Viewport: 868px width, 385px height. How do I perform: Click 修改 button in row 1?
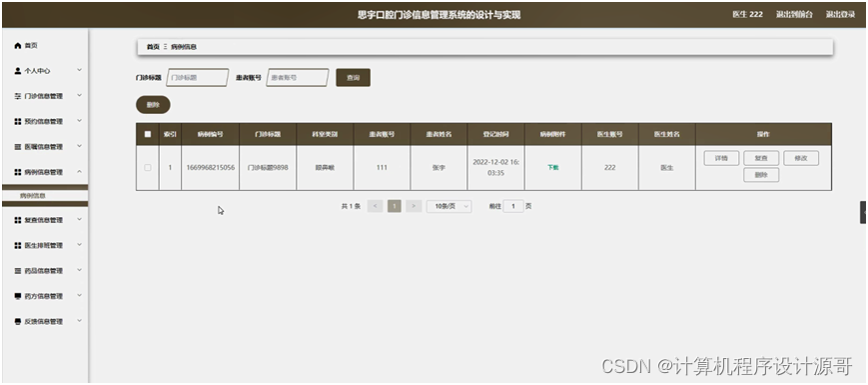tap(801, 158)
